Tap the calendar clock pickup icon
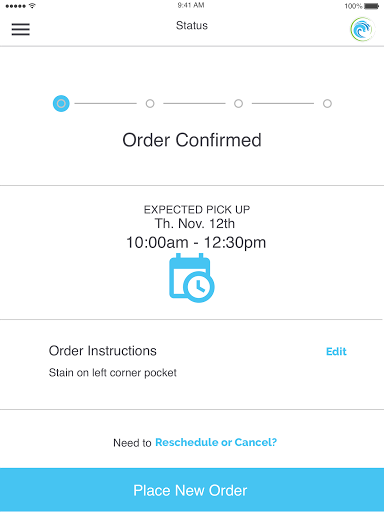The image size is (384, 512). click(192, 278)
